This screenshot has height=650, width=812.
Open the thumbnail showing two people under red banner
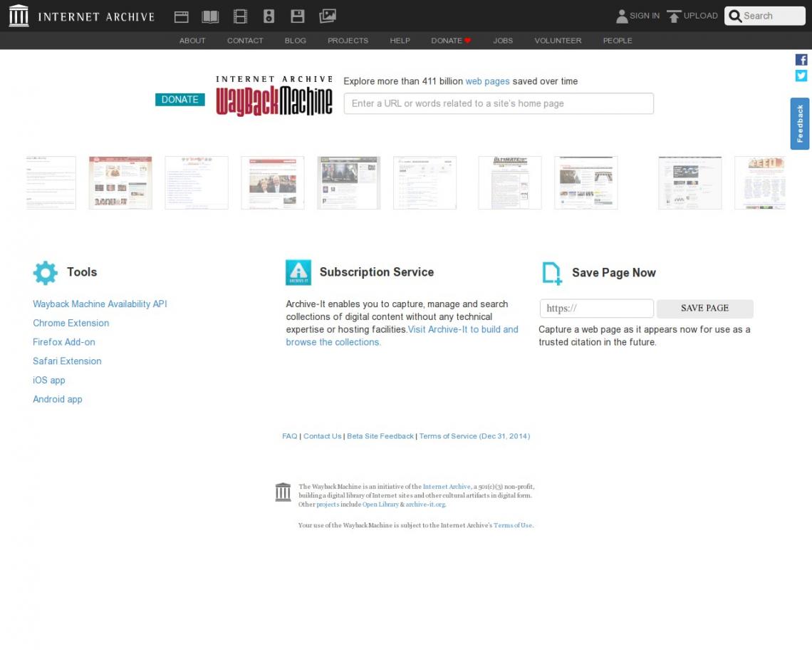[x=273, y=183]
